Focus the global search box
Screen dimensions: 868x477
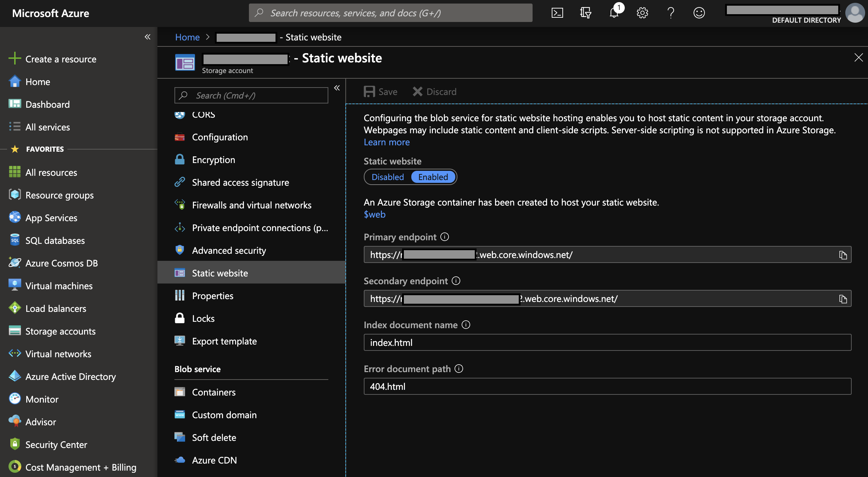click(390, 13)
